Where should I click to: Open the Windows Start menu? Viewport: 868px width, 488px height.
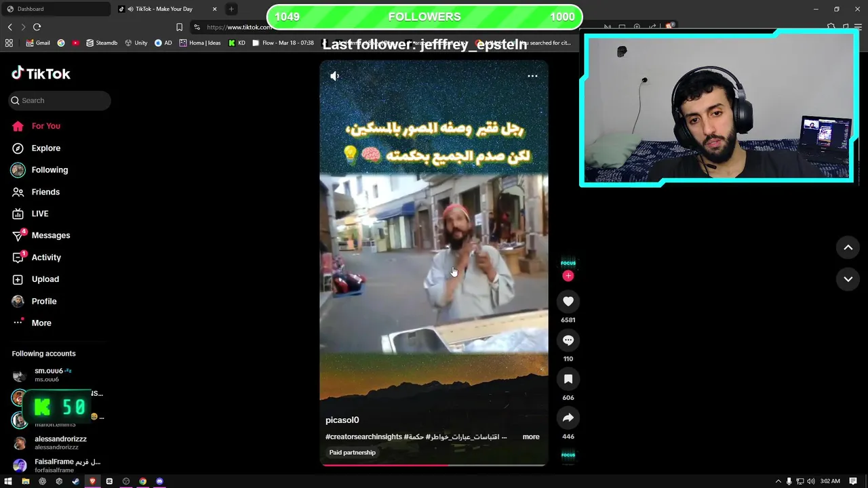pyautogui.click(x=8, y=481)
